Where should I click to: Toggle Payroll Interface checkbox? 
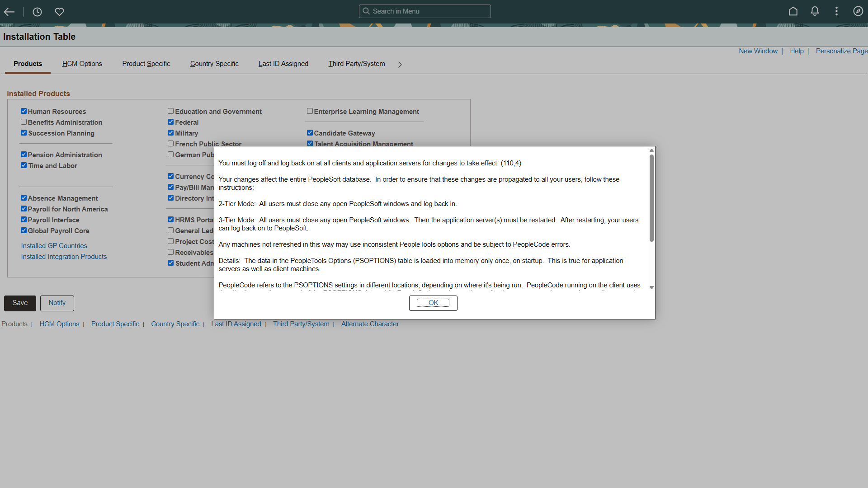24,220
